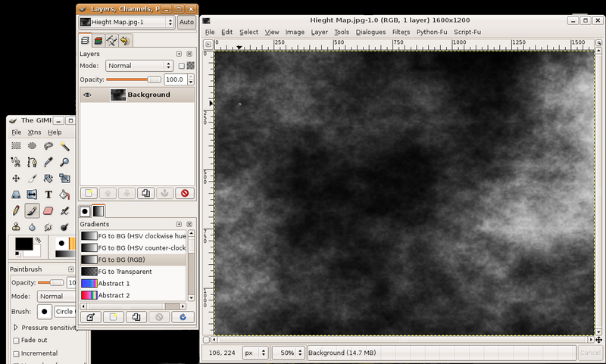Open the Paintbrush tab menu arrow
The image size is (606, 364).
[x=71, y=269]
